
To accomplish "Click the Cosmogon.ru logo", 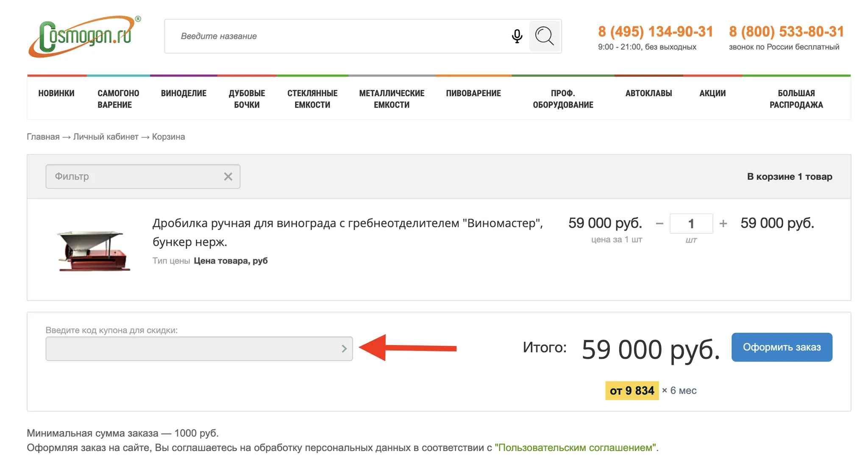I will 85,36.
